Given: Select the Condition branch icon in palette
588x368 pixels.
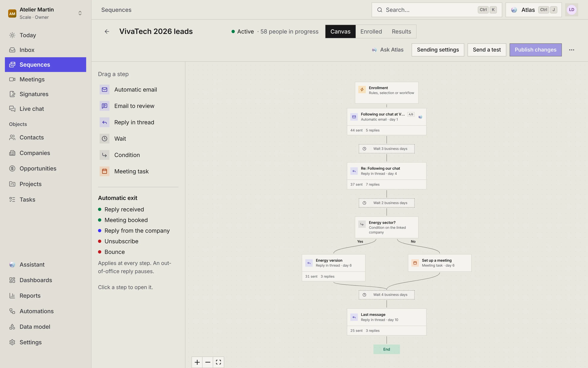Looking at the screenshot, I should [x=105, y=155].
